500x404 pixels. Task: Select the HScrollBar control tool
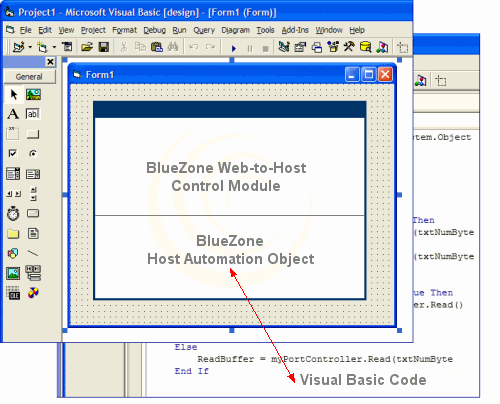(x=13, y=194)
